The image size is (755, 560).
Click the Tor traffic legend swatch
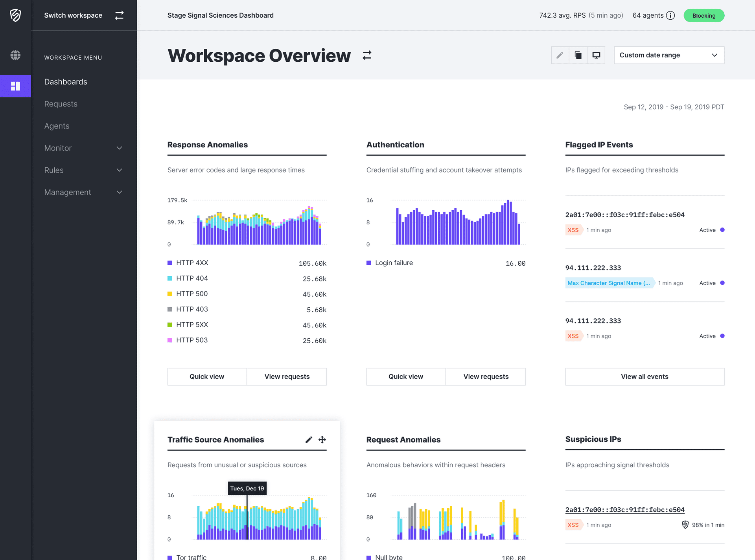click(170, 557)
